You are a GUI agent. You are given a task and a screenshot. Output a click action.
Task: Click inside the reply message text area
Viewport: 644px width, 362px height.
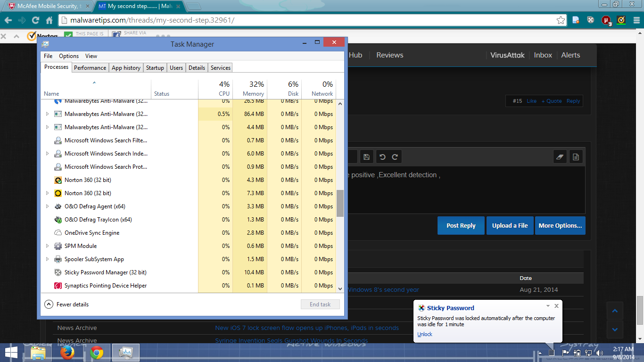pos(466,189)
